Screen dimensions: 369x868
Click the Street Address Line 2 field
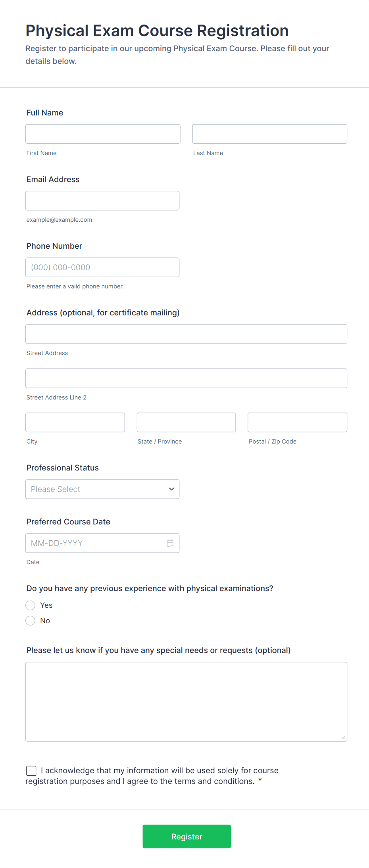[186, 378]
